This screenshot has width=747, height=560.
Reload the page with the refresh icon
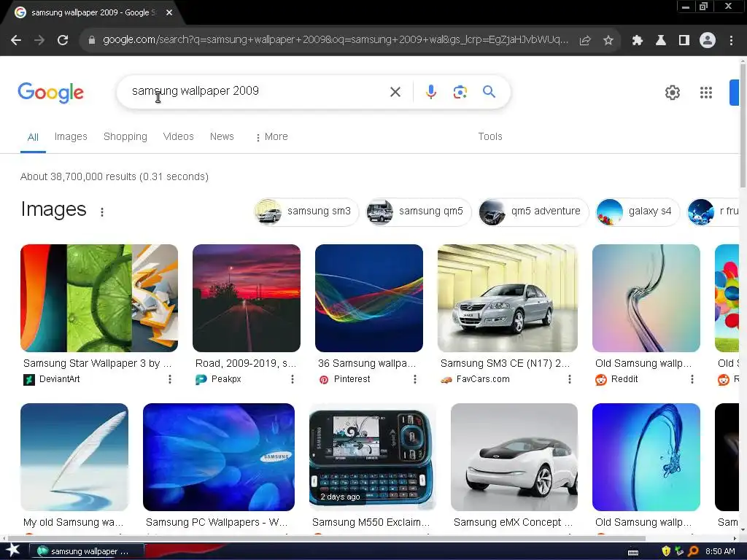click(x=63, y=41)
